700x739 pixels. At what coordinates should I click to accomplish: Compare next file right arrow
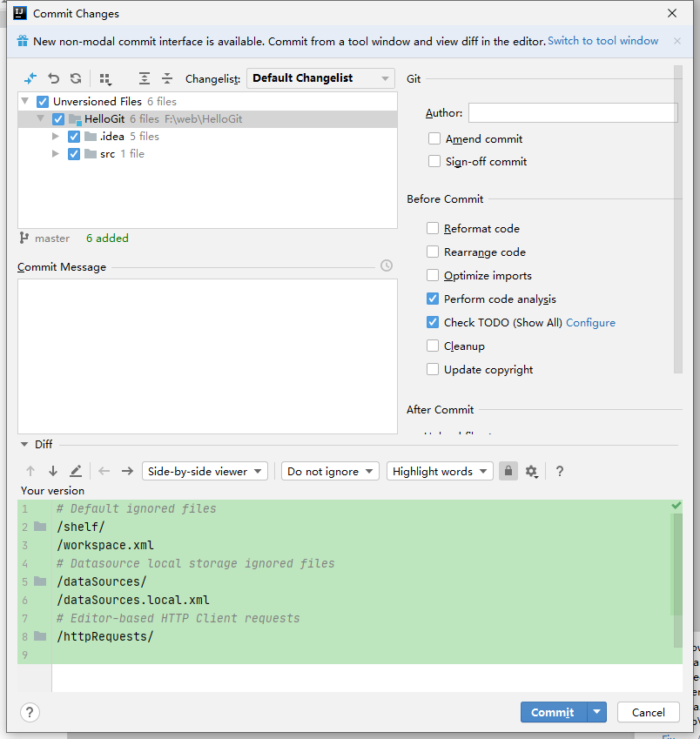[x=127, y=471]
